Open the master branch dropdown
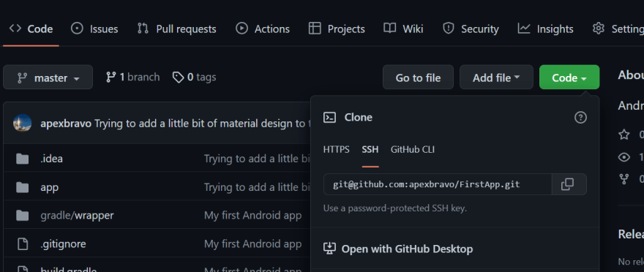Image resolution: width=644 pixels, height=272 pixels. (x=48, y=77)
